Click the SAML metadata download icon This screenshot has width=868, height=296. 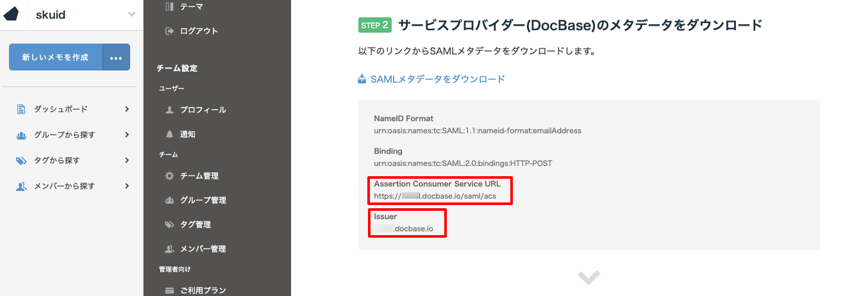362,79
